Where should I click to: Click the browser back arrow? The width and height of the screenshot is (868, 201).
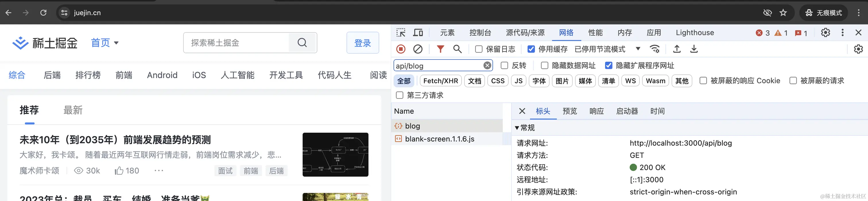[8, 13]
